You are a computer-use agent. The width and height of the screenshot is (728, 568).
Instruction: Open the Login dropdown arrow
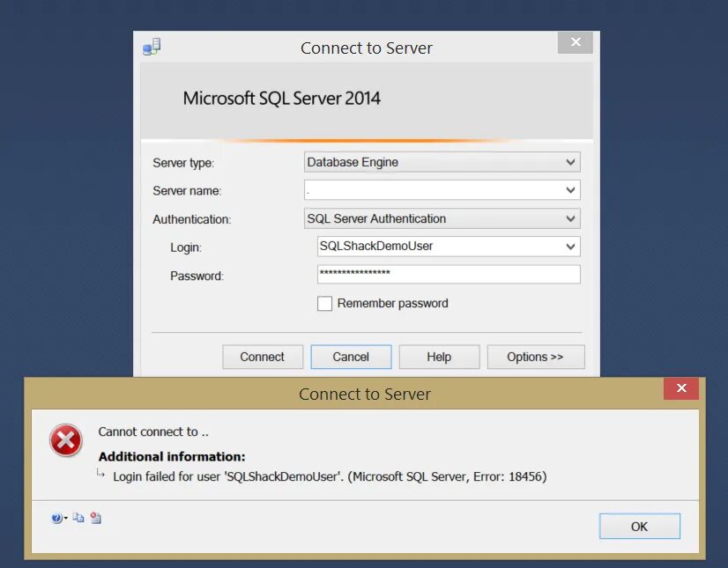tap(570, 247)
